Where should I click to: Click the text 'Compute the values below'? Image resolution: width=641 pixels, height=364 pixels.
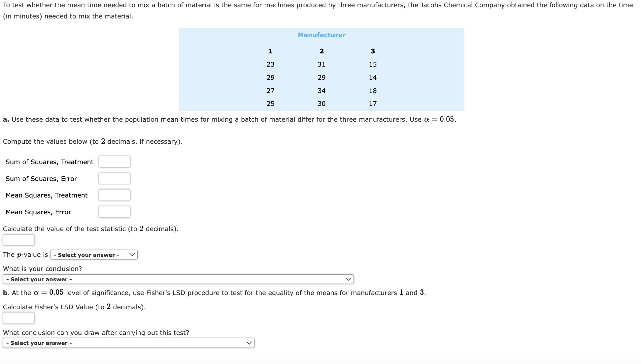point(45,141)
